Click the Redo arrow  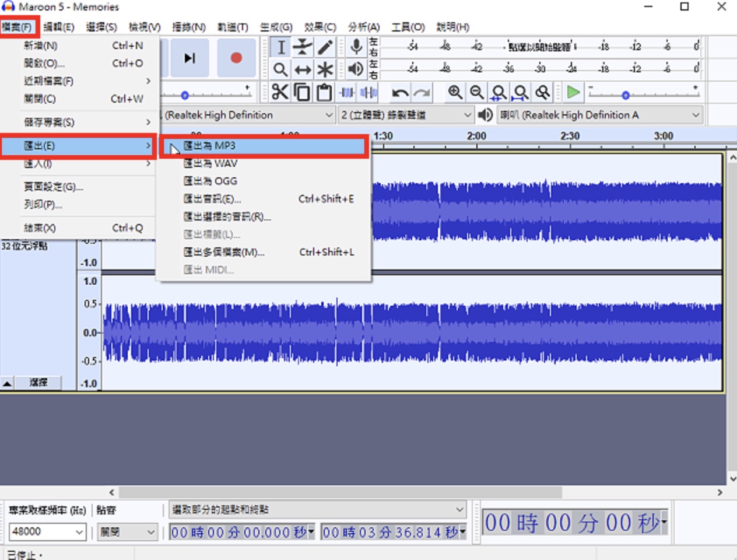(422, 92)
